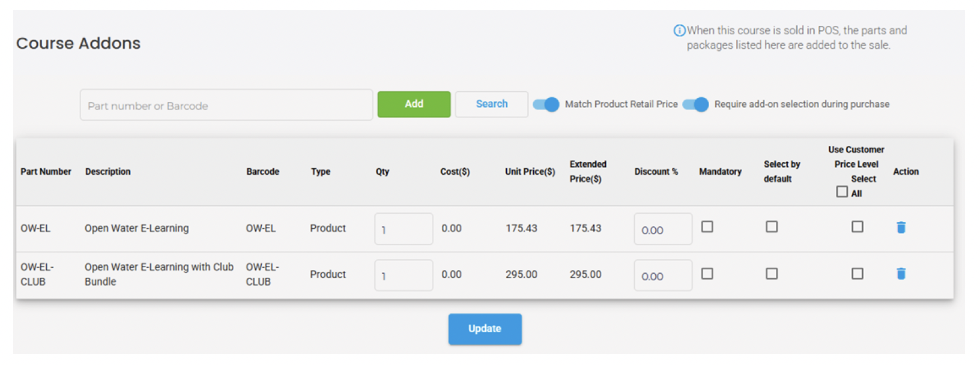This screenshot has width=980, height=365.
Task: Delete the OW-EL addon row
Action: click(x=901, y=228)
